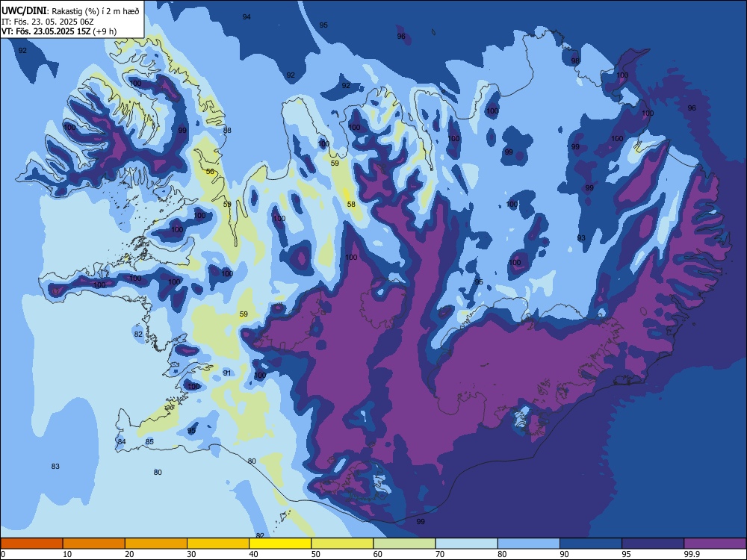Click the 'IT: Fös. 23. 05. 2025 06Z' line
The image size is (747, 560).
(48, 22)
